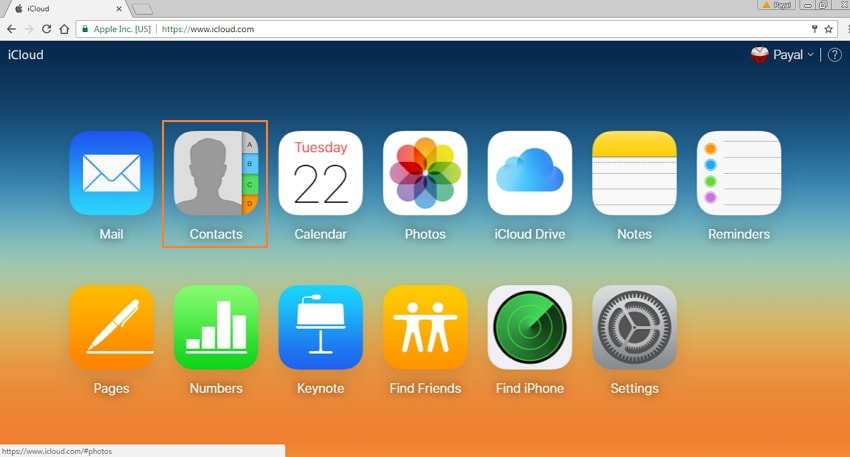The image size is (850, 457).
Task: Click the Keynote label text
Action: (320, 389)
